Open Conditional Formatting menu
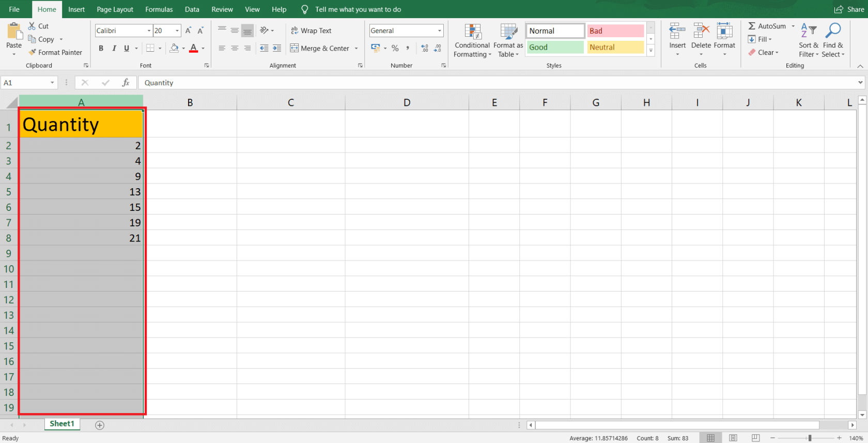868x443 pixels. 472,40
